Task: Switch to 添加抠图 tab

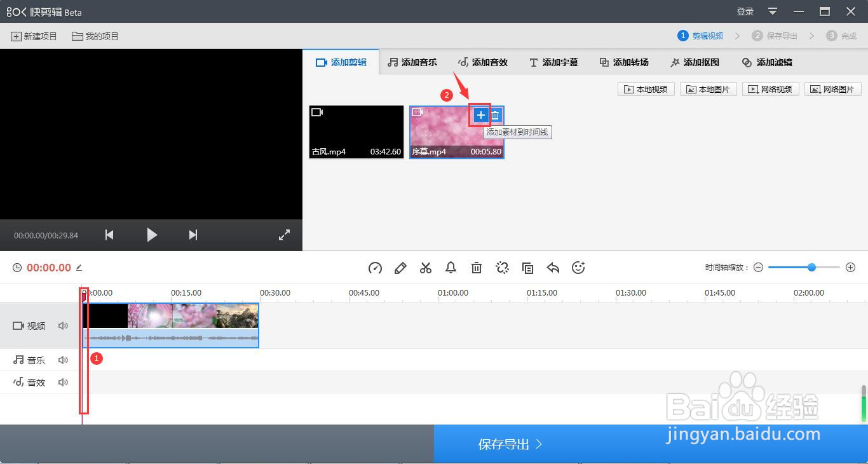Action: [695, 62]
